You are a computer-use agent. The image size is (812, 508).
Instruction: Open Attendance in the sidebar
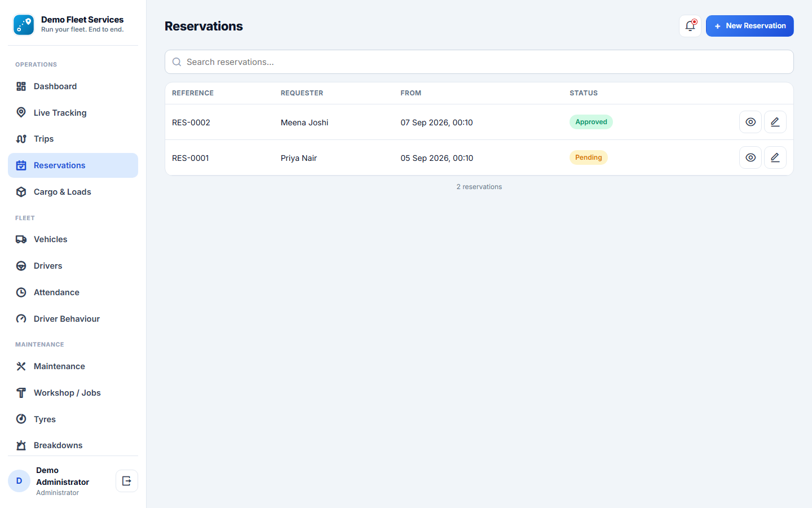pyautogui.click(x=73, y=292)
